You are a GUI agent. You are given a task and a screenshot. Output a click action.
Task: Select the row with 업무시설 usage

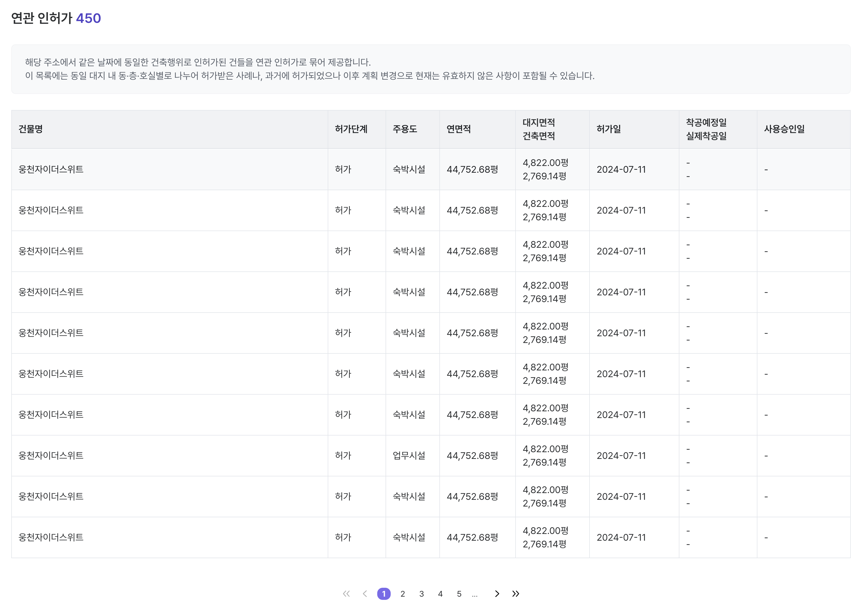click(408, 456)
